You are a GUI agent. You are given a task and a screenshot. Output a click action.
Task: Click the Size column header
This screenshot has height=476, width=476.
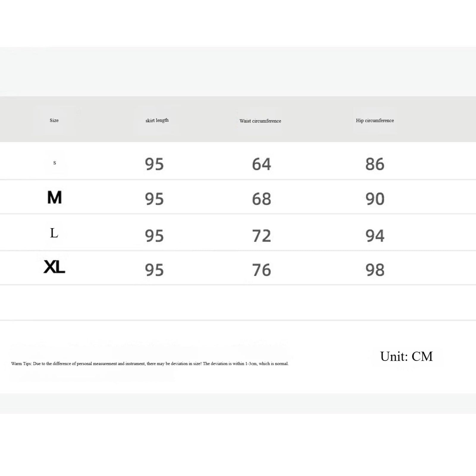tap(54, 120)
